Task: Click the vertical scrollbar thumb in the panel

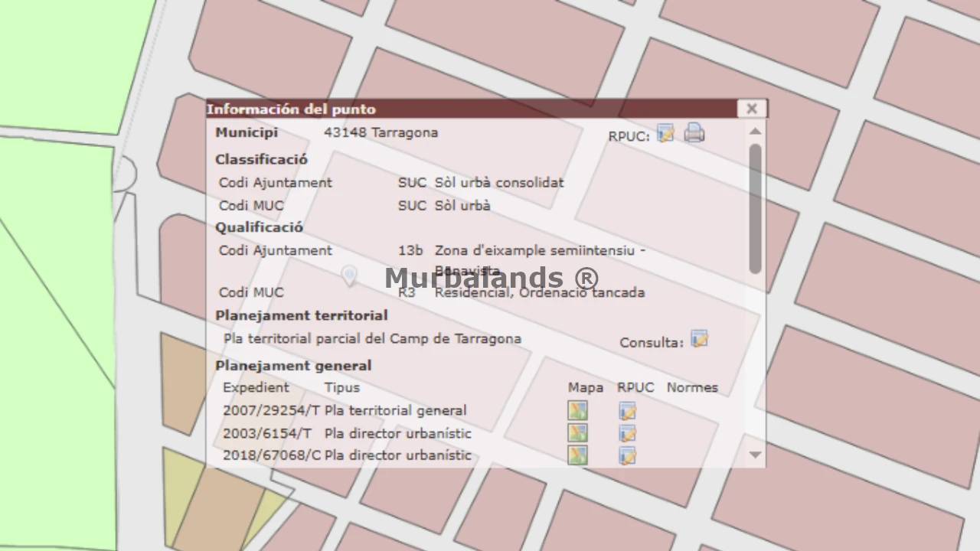Action: pyautogui.click(x=755, y=207)
